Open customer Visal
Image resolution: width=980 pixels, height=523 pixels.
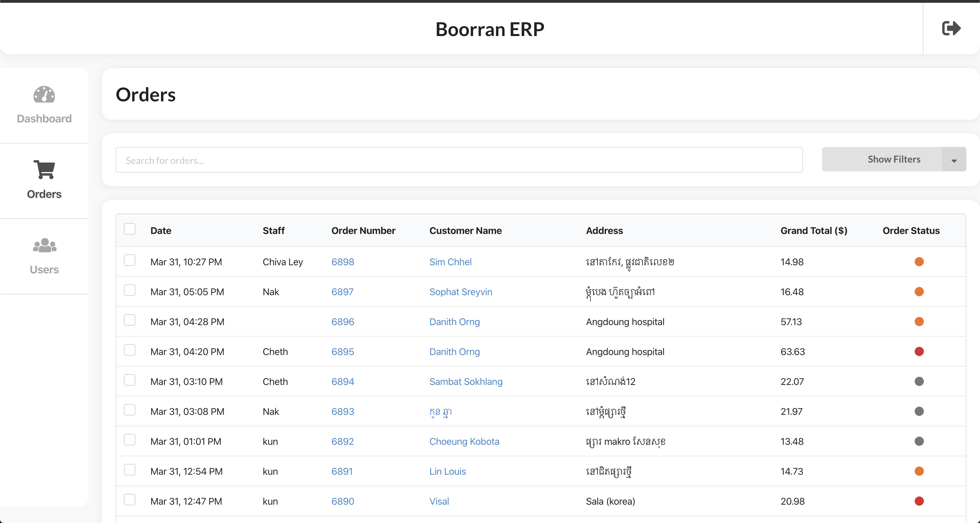tap(439, 501)
